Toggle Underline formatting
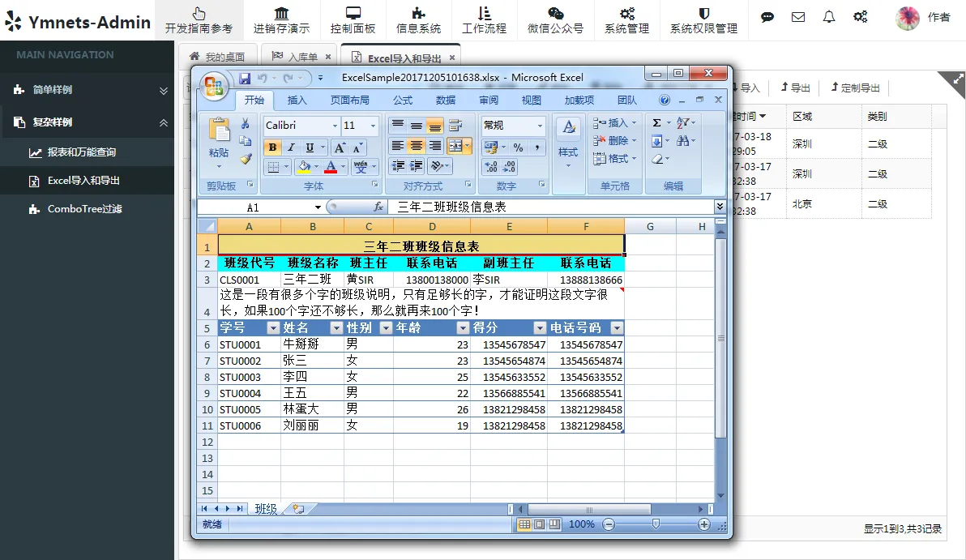Image resolution: width=966 pixels, height=560 pixels. click(x=310, y=147)
